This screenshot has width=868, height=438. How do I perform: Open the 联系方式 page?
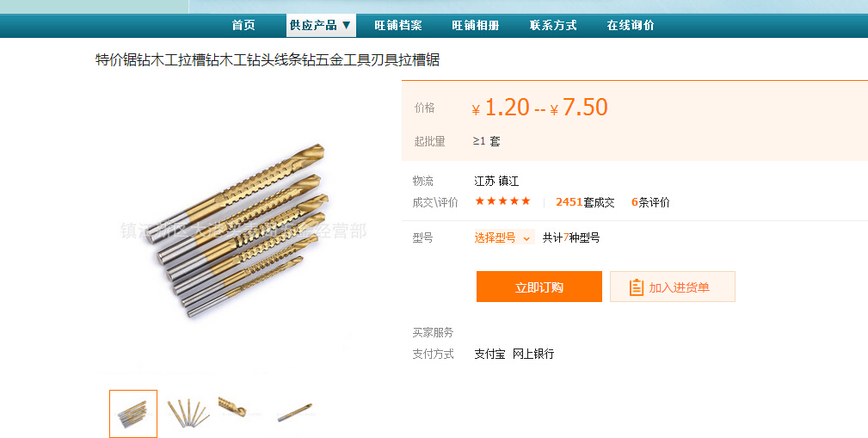[x=553, y=25]
